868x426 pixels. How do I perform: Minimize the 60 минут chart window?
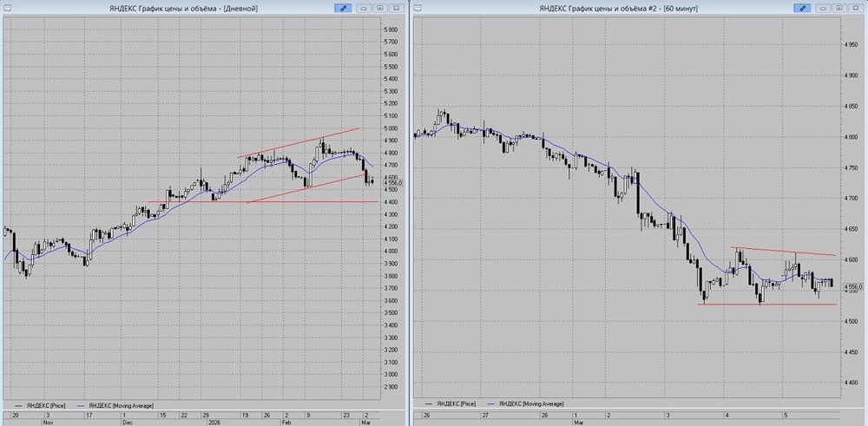point(823,9)
